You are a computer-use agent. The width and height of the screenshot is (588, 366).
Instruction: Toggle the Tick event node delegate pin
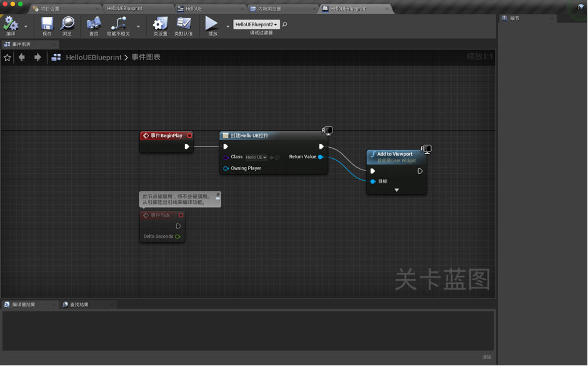[x=181, y=215]
